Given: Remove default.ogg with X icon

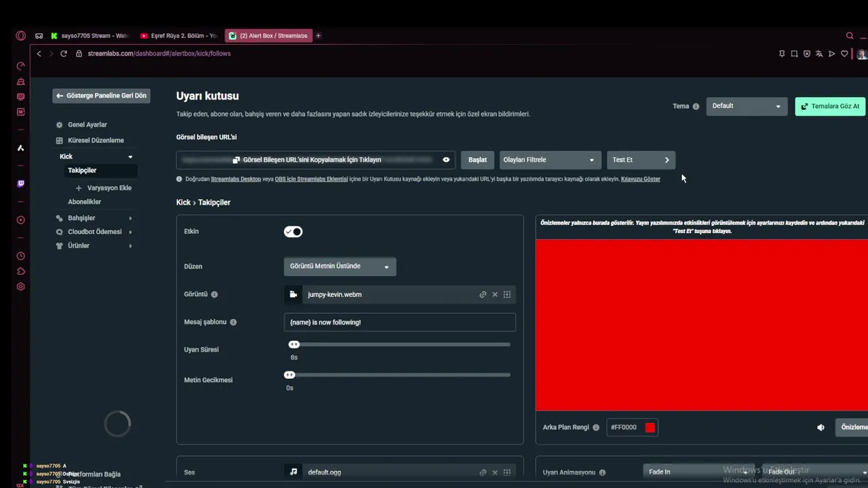Looking at the screenshot, I should 495,472.
